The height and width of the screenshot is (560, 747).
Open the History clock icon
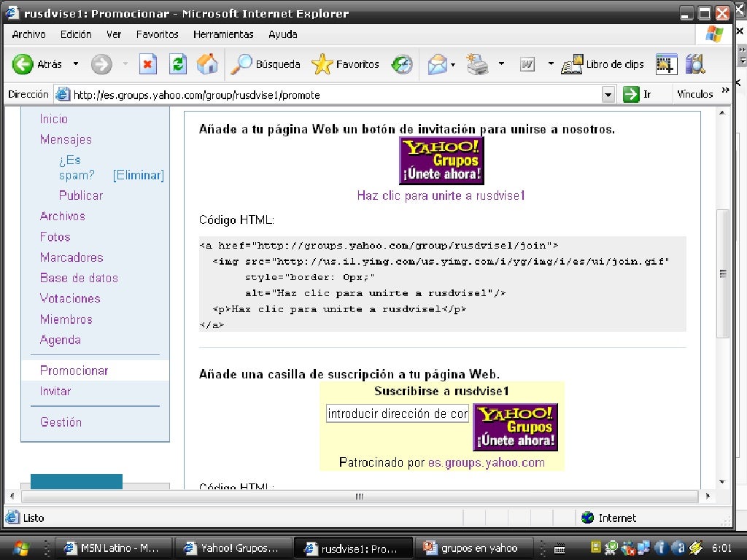(x=402, y=64)
